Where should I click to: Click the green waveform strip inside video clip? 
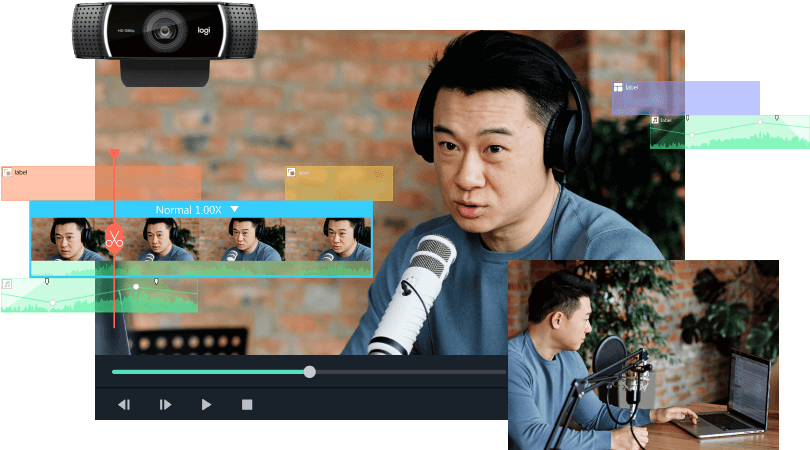point(201,269)
